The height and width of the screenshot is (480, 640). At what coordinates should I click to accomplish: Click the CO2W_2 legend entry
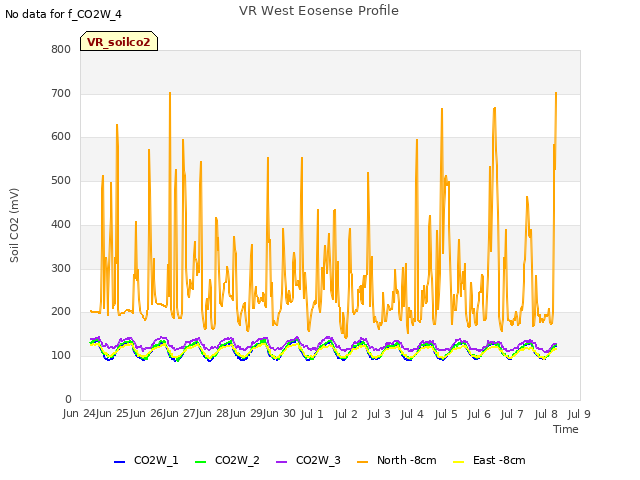pos(227,460)
